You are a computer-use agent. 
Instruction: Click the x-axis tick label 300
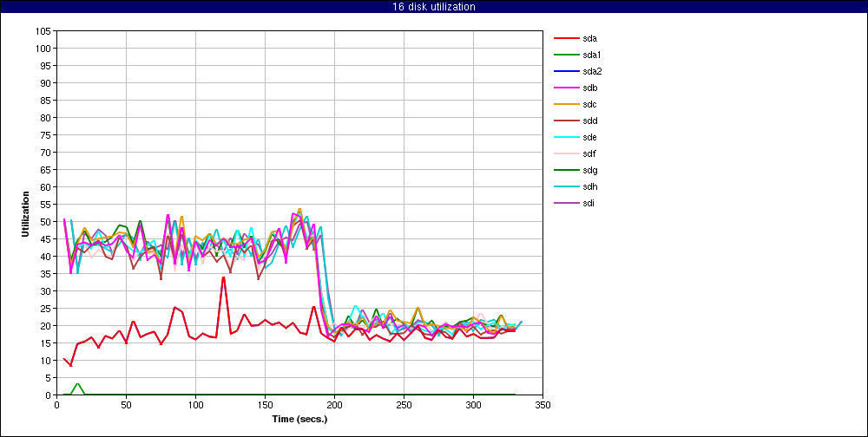click(x=473, y=405)
